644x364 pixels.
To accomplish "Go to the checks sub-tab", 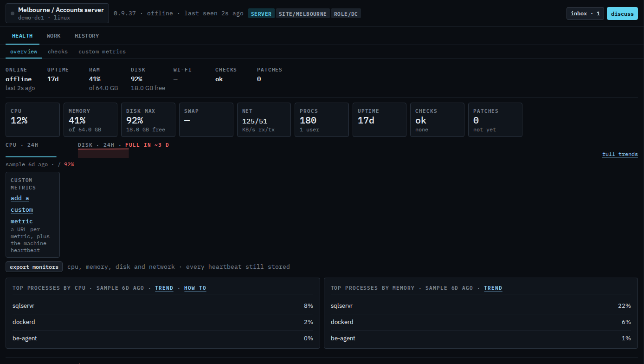I will pos(58,52).
